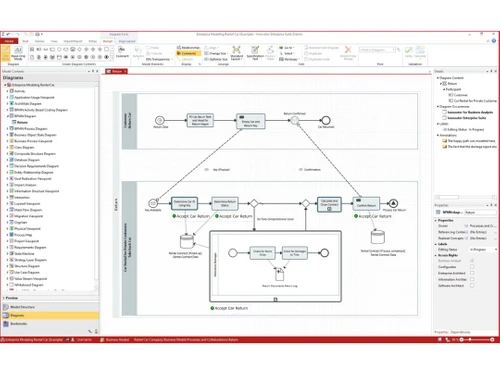This screenshot has height=375, width=500.
Task: Select the diamond gateway shape in the shape gallery
Action: pos(79,49)
